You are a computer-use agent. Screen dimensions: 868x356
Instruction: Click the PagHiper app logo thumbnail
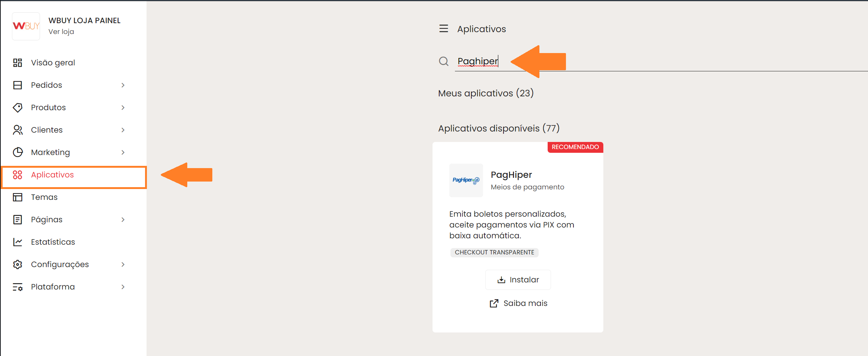pyautogui.click(x=466, y=180)
